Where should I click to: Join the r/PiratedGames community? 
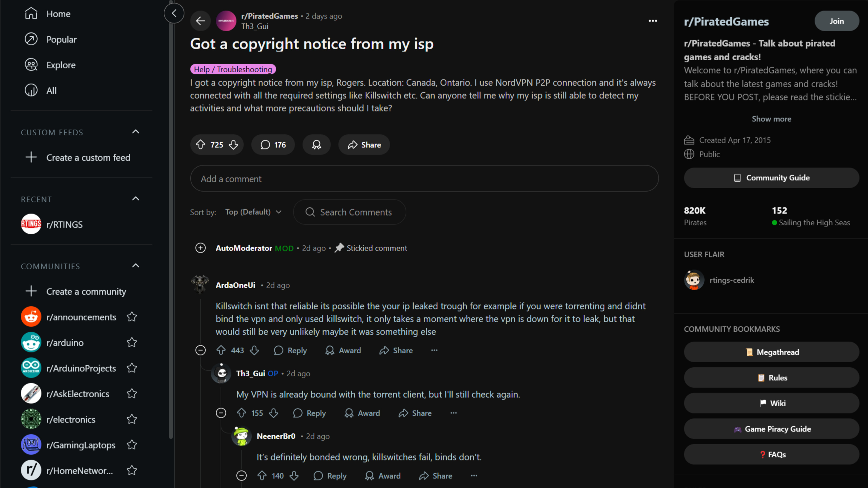pyautogui.click(x=836, y=21)
